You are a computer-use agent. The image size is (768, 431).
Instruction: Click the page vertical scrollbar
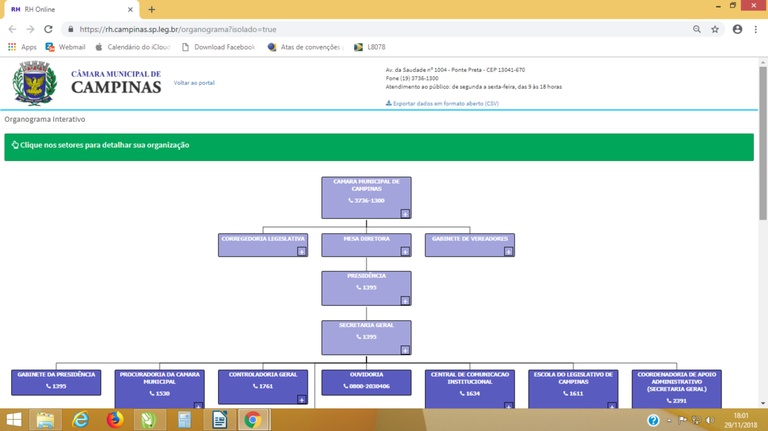[763, 143]
